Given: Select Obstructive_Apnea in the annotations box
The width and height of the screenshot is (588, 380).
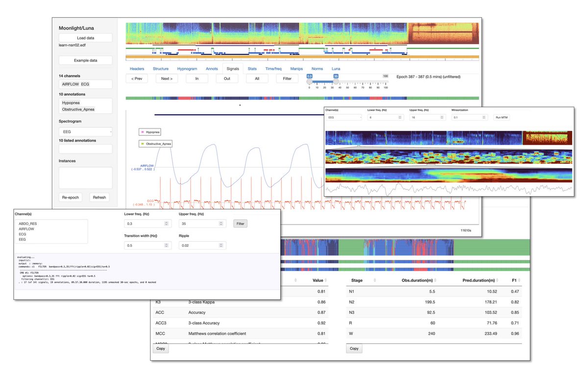Looking at the screenshot, I should pos(78,109).
